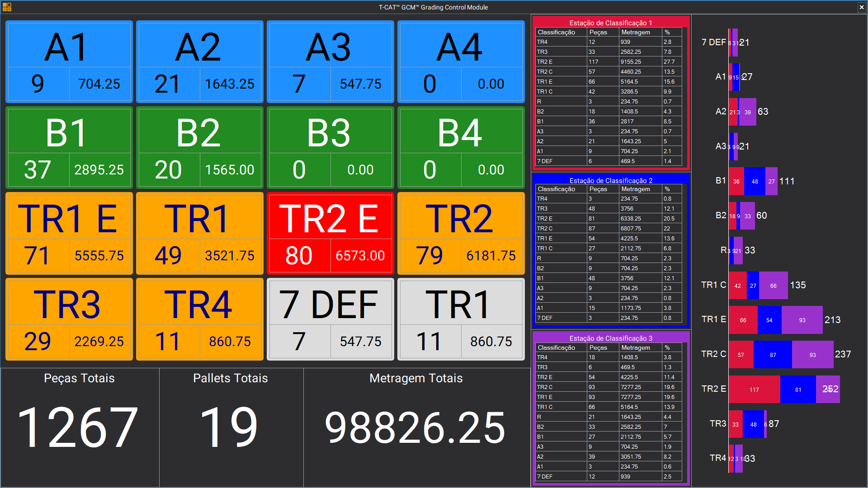Click the A4 empty grade tile
The width and height of the screenshot is (868, 488).
coord(461,62)
